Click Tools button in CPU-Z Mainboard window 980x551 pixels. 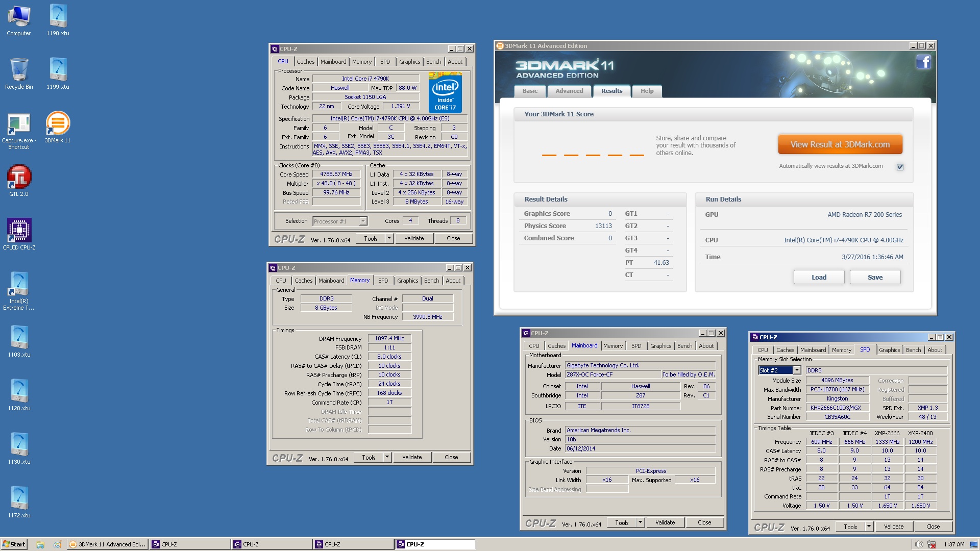(x=622, y=522)
